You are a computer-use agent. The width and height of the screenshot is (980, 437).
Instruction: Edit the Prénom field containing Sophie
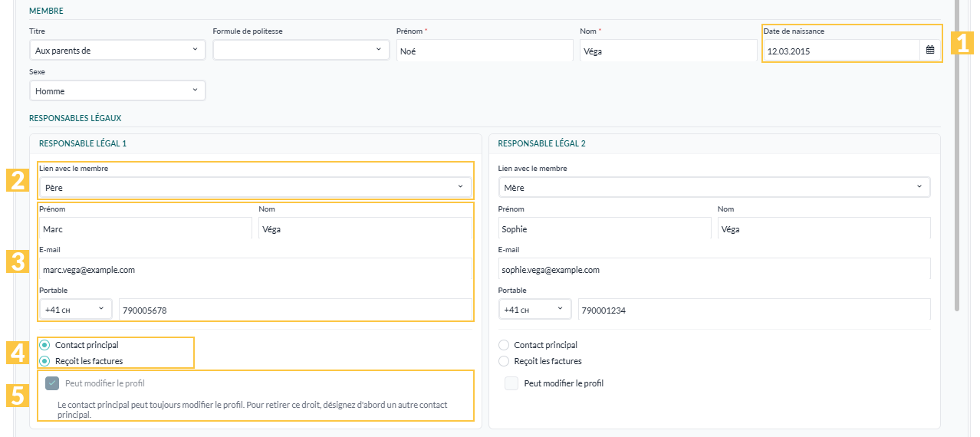pos(605,228)
